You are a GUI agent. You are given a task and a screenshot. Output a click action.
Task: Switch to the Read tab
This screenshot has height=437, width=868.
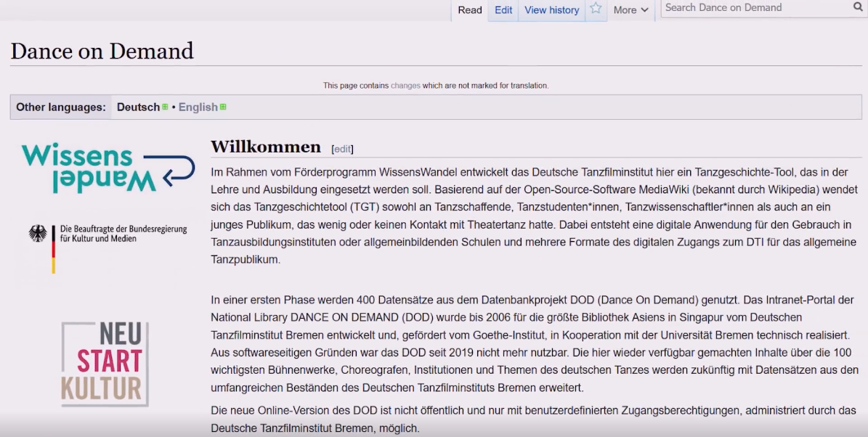click(470, 10)
